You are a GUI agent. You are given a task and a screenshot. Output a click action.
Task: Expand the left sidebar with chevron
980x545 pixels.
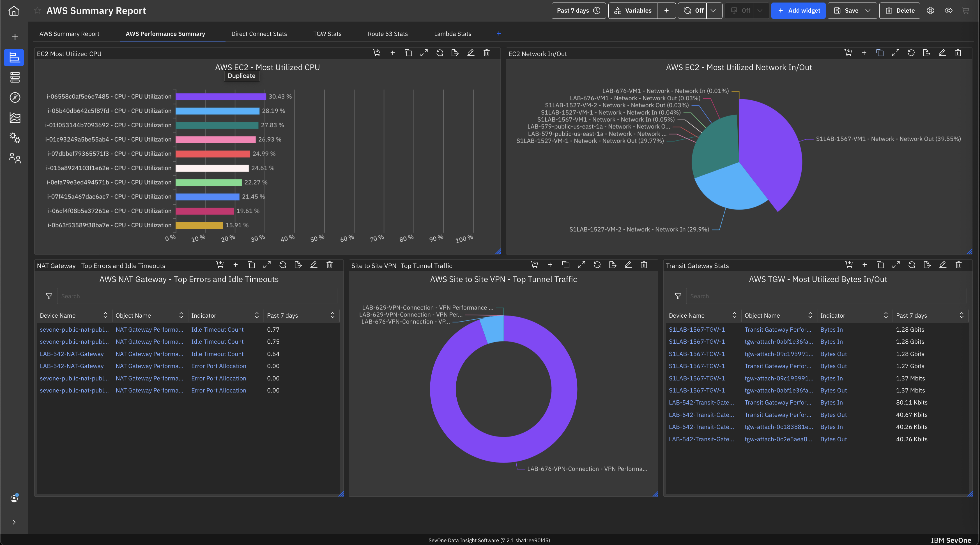click(x=14, y=522)
